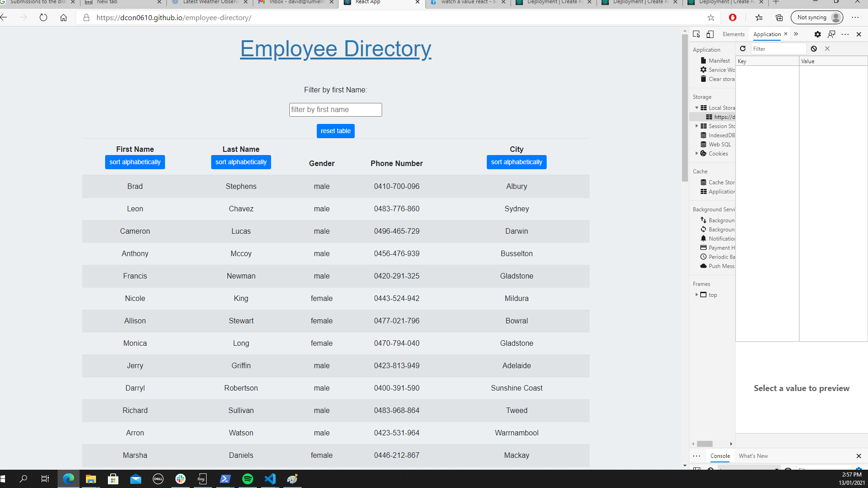Sort the City column alphabetically
This screenshot has height=488, width=868.
(x=516, y=162)
